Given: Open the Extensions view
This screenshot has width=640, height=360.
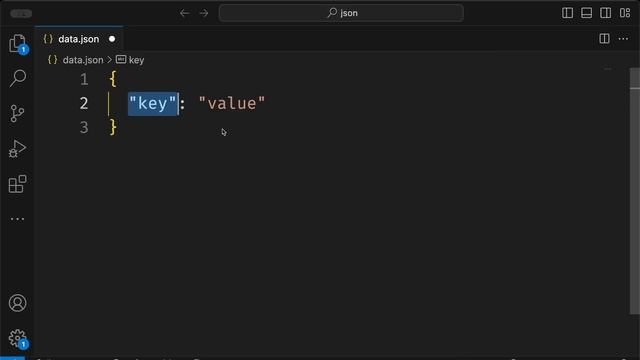Looking at the screenshot, I should [x=18, y=184].
